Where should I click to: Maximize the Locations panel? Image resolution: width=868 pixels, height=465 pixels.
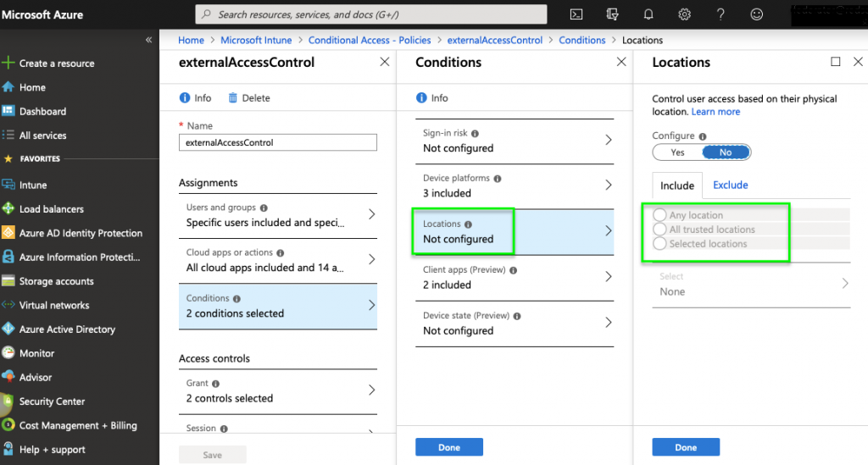click(835, 62)
